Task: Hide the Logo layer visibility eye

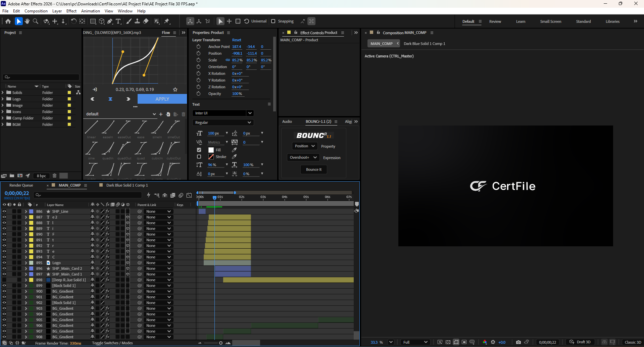Action: click(x=4, y=263)
